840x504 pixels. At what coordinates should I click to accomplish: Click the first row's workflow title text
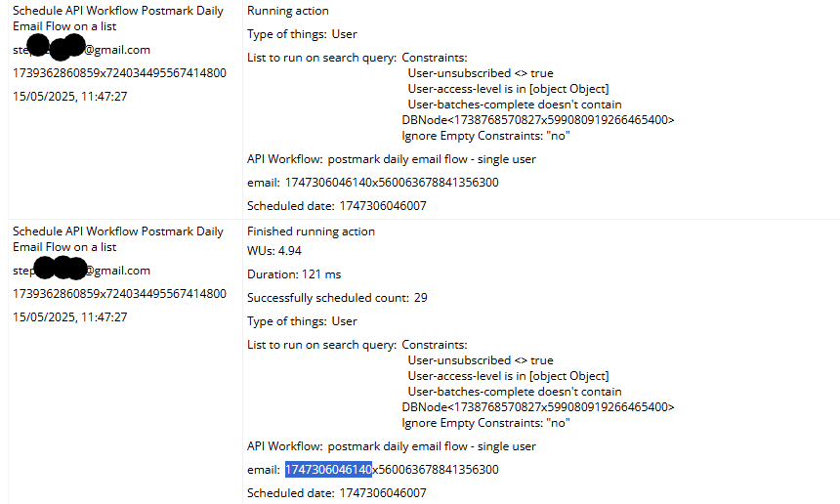(118, 19)
